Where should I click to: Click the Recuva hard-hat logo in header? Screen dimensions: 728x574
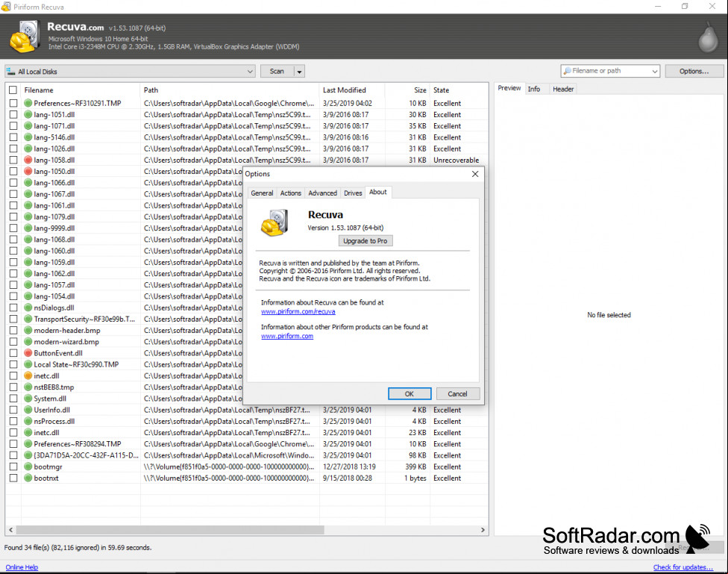[25, 37]
